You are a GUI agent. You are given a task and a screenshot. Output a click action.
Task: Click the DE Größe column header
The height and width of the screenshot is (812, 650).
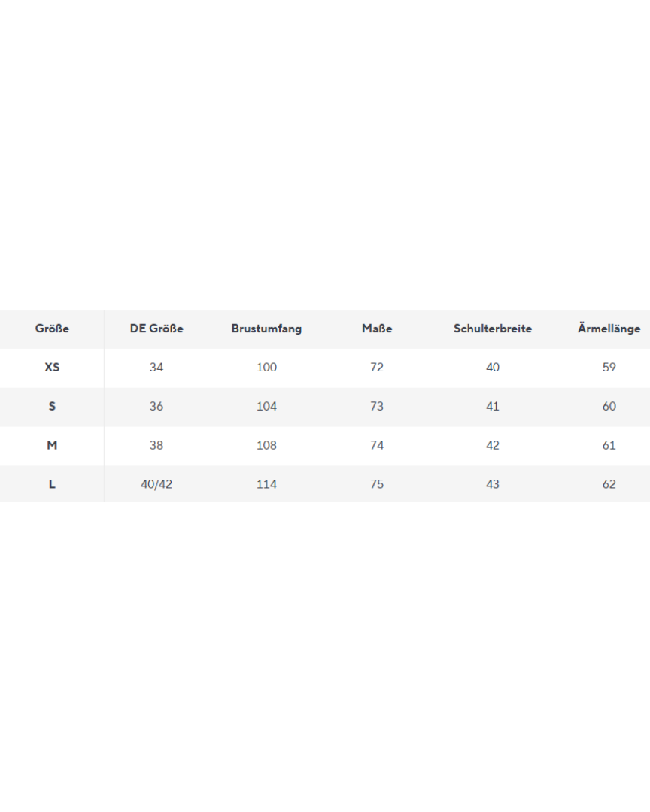[x=156, y=329]
